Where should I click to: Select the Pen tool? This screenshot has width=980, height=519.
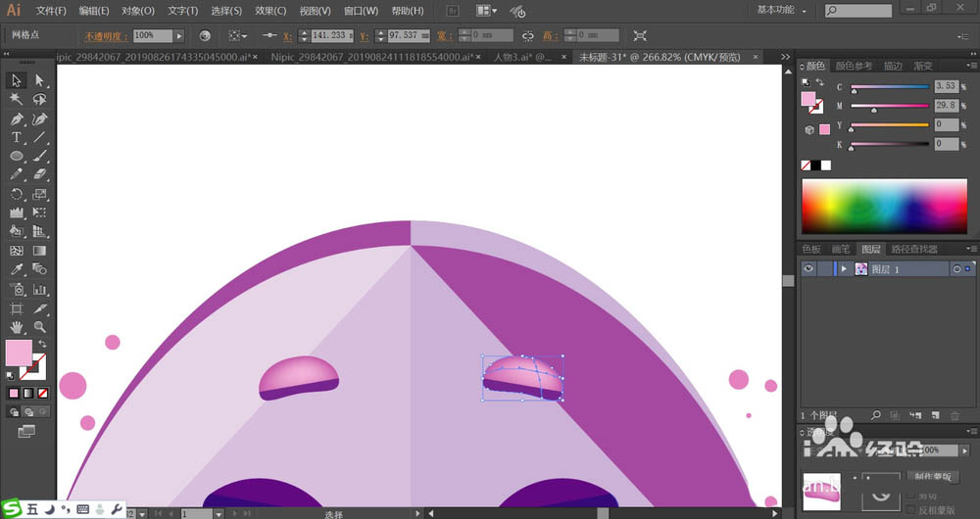[x=17, y=118]
